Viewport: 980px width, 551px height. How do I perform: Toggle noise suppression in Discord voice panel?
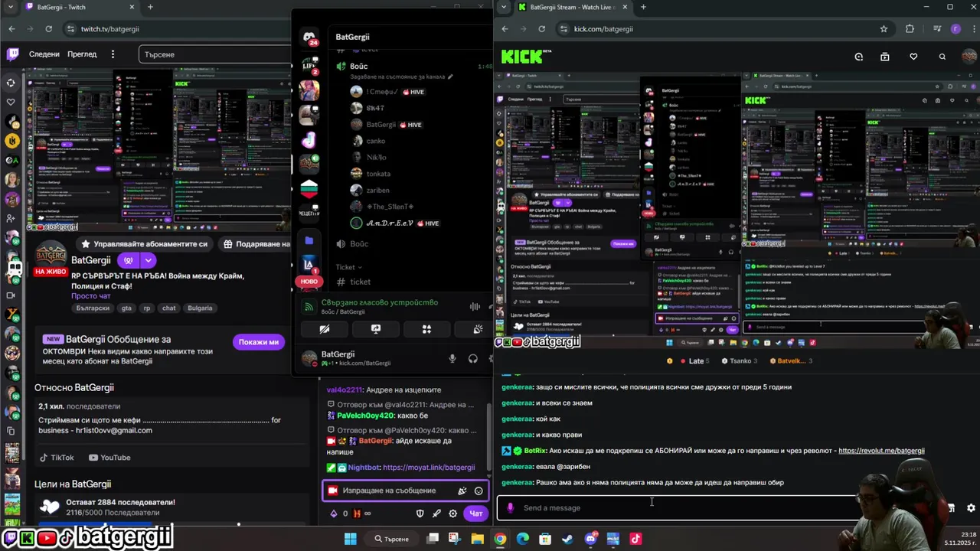pos(475,306)
